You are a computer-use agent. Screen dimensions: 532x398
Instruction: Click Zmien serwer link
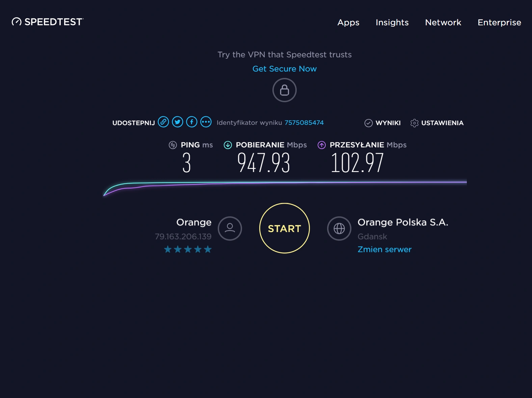point(384,250)
